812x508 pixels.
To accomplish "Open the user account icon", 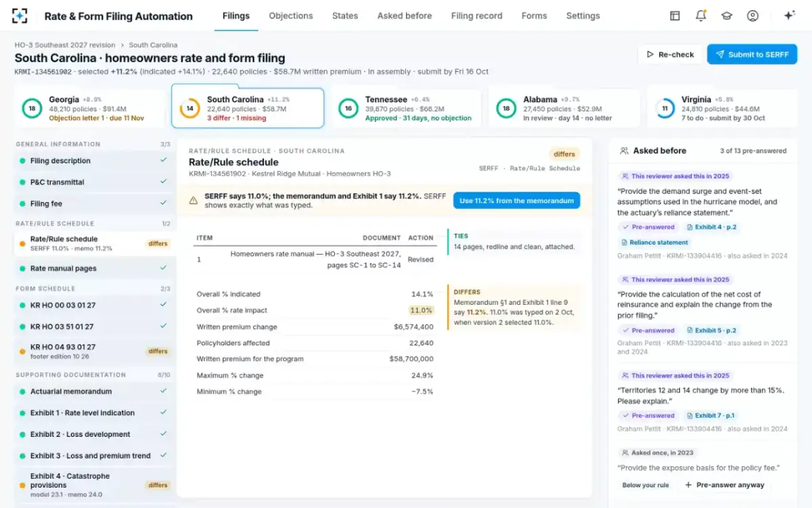I will click(752, 16).
